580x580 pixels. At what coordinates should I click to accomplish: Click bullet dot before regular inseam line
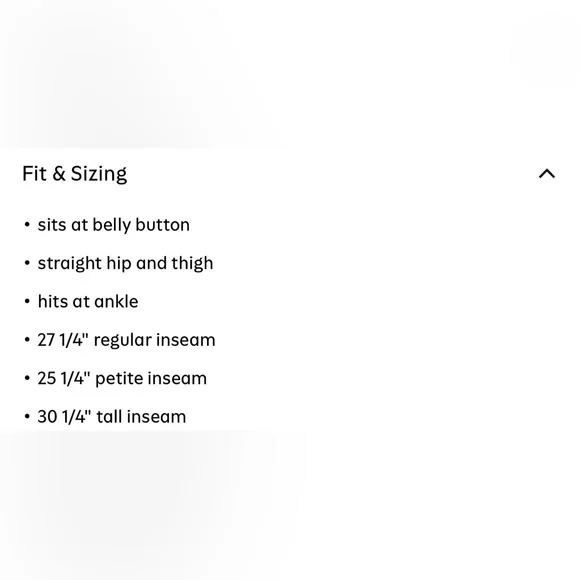27,340
